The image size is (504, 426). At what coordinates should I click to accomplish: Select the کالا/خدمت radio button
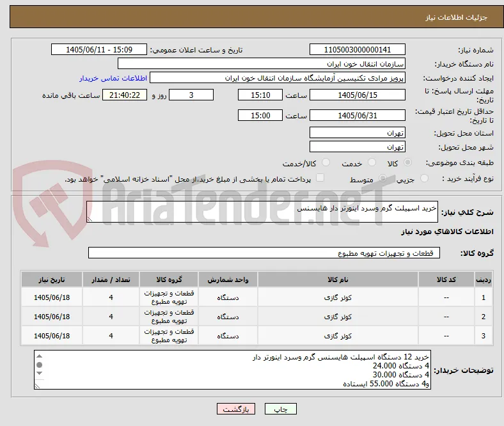[326, 162]
